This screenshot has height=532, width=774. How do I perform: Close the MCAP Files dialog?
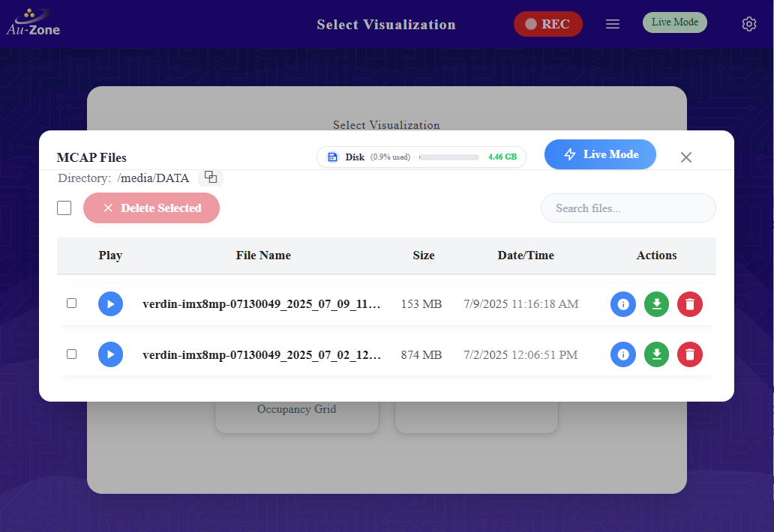[685, 157]
